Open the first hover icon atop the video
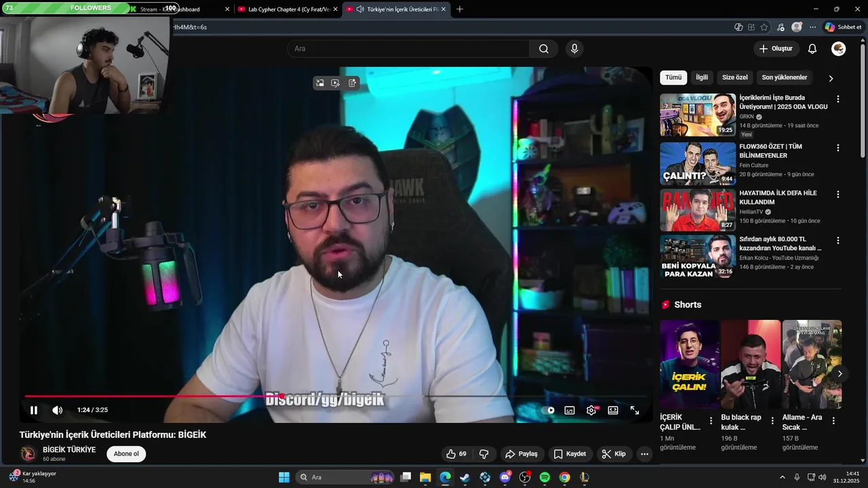The height and width of the screenshot is (488, 868). (x=319, y=83)
